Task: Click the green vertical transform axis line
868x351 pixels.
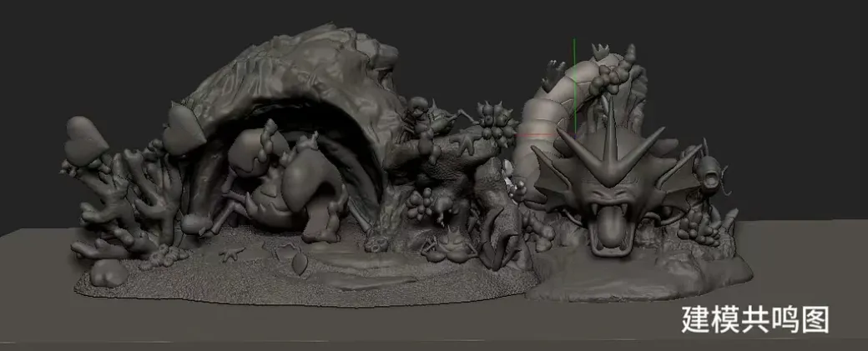Action: (x=574, y=85)
